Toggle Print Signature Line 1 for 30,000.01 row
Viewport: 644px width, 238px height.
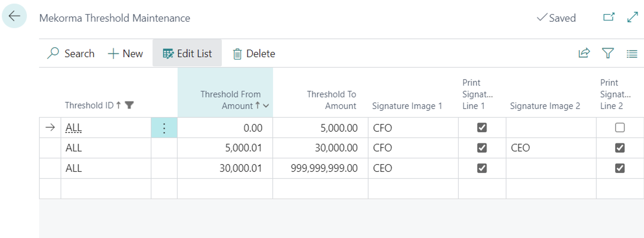point(482,168)
